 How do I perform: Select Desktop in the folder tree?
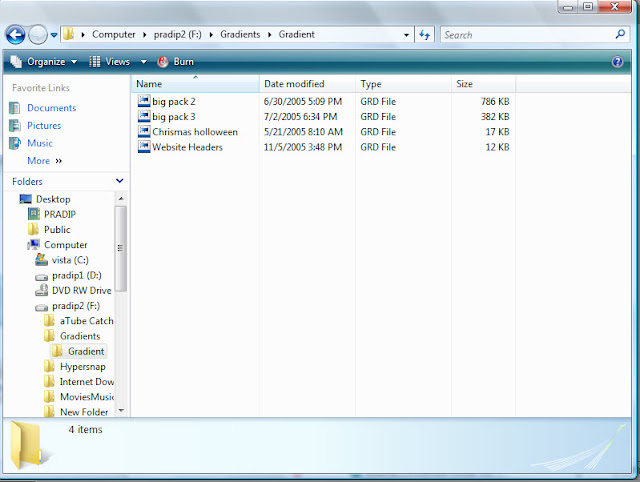pos(53,199)
